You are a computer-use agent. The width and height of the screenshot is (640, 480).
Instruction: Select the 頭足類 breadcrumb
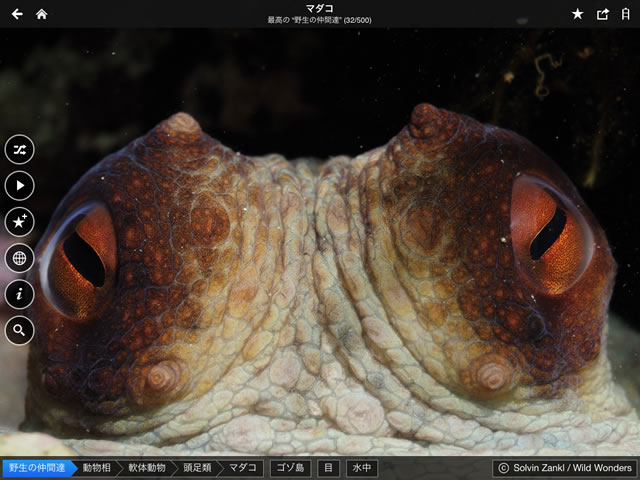(197, 468)
